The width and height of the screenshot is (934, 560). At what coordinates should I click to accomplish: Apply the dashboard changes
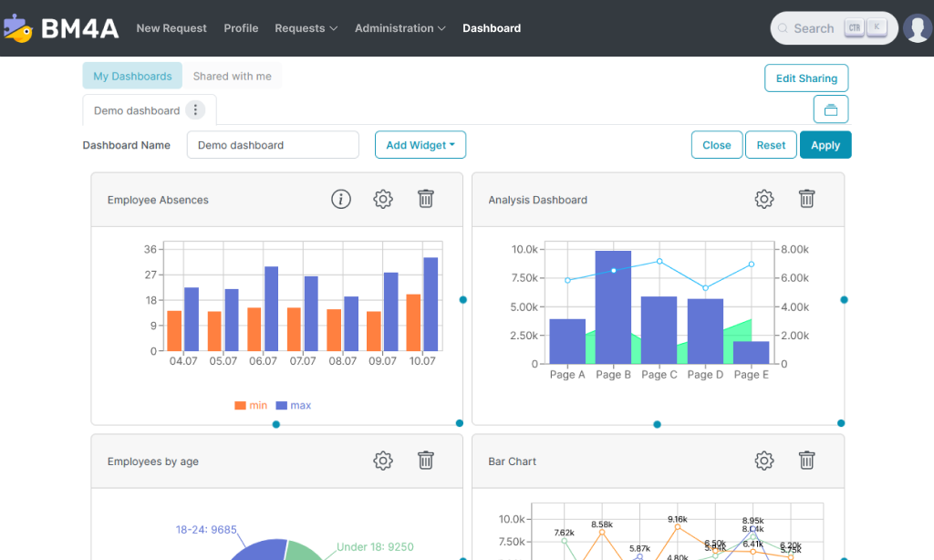[825, 145]
